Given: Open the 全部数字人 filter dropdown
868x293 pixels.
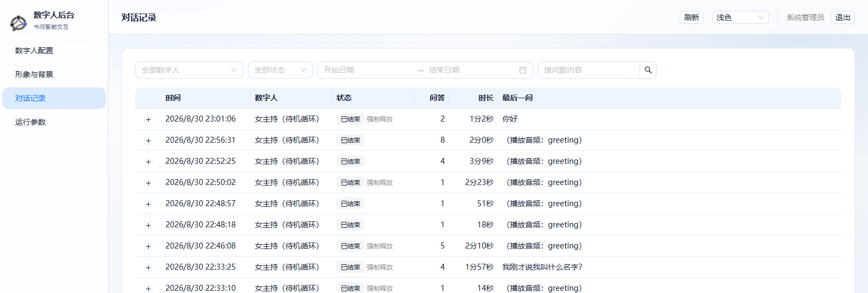Looking at the screenshot, I should [189, 70].
